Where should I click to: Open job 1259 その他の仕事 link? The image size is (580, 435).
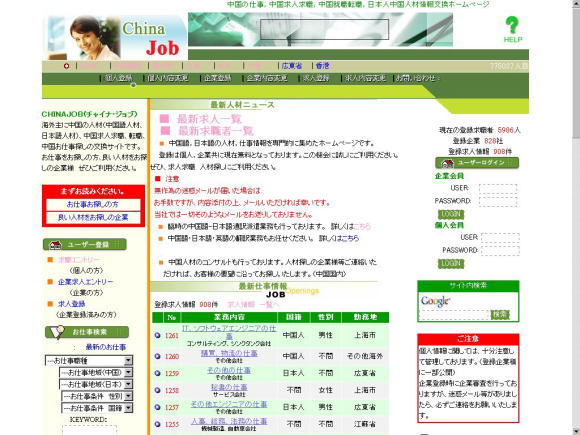(229, 370)
